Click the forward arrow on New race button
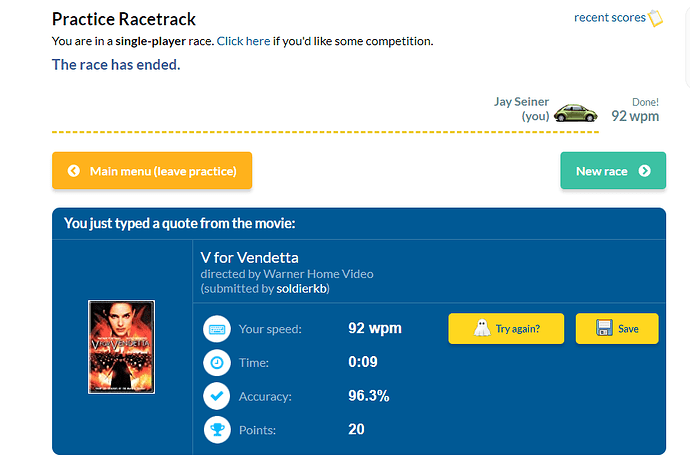The height and width of the screenshot is (468, 690). pyautogui.click(x=645, y=171)
